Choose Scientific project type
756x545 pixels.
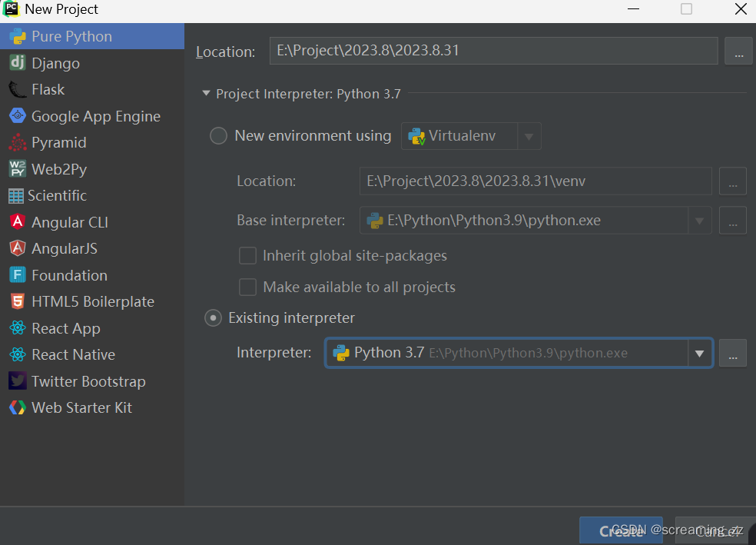pyautogui.click(x=92, y=195)
